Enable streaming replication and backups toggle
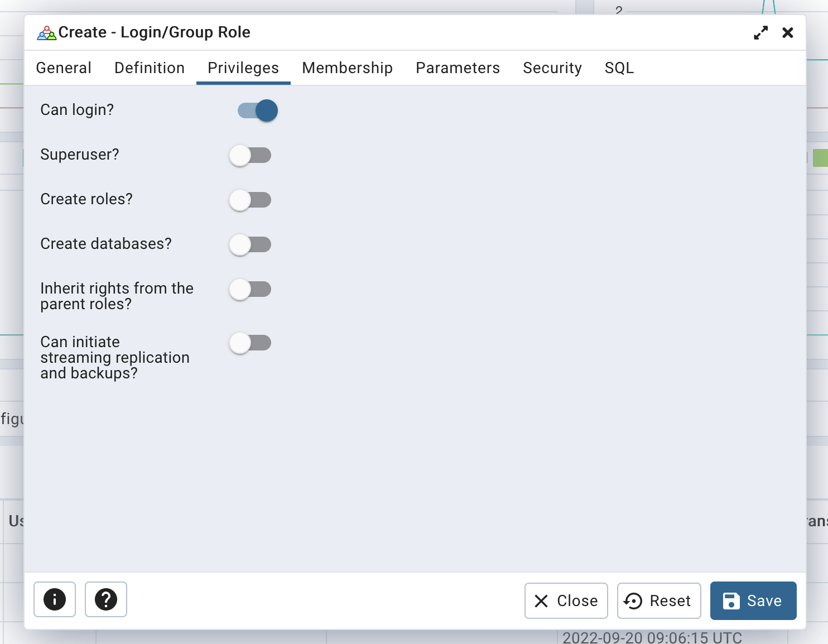 (251, 343)
